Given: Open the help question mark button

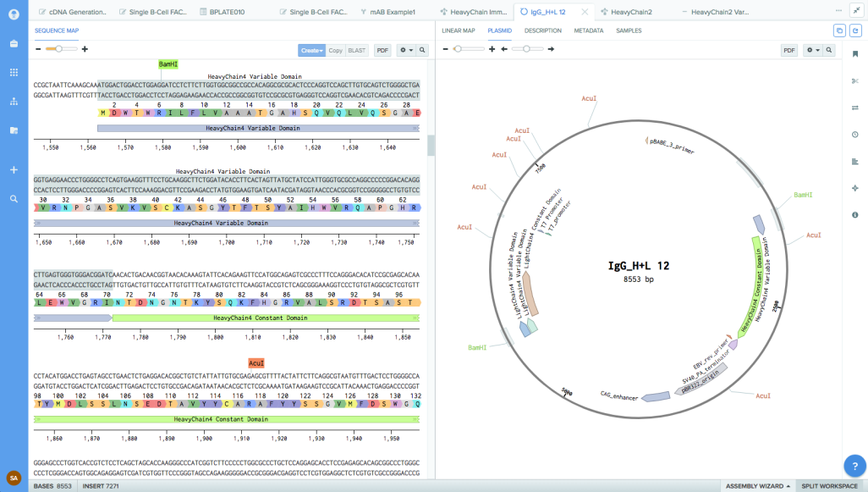Looking at the screenshot, I should click(854, 465).
